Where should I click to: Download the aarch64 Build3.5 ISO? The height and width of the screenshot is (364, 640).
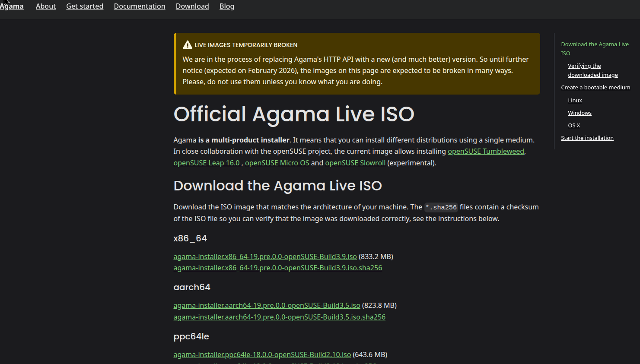coord(267,305)
